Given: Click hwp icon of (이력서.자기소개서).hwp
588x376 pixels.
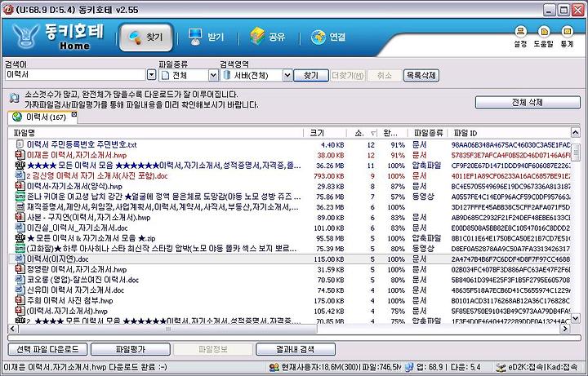Looking at the screenshot, I should (20, 311).
